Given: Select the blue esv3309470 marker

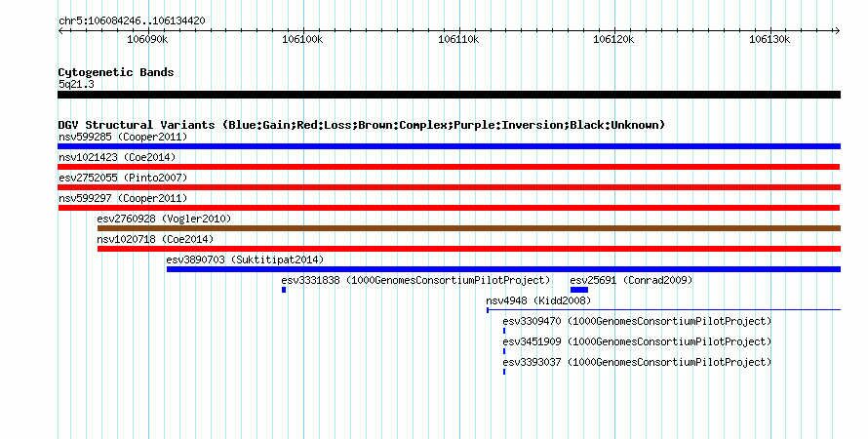Looking at the screenshot, I should tap(504, 331).
